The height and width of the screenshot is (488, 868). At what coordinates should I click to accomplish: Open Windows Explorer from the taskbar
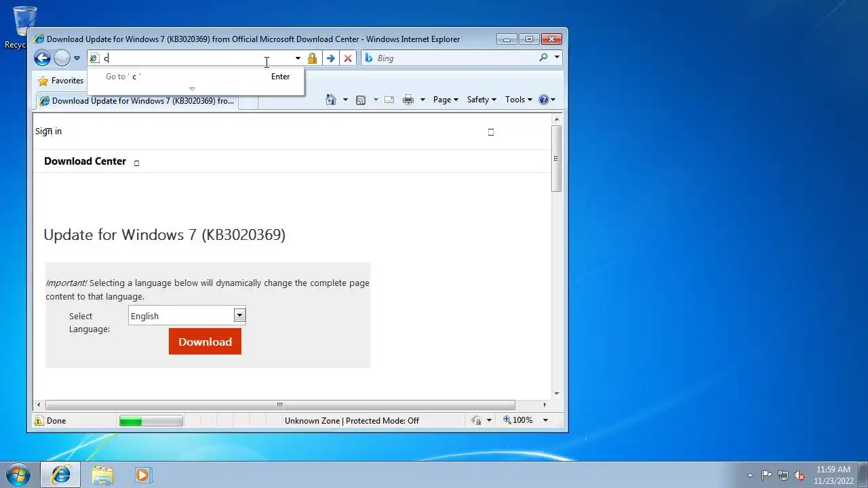[x=102, y=475]
